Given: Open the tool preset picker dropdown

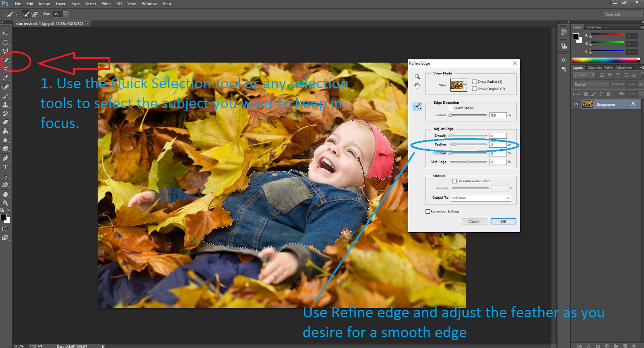Looking at the screenshot, I should coord(17,14).
